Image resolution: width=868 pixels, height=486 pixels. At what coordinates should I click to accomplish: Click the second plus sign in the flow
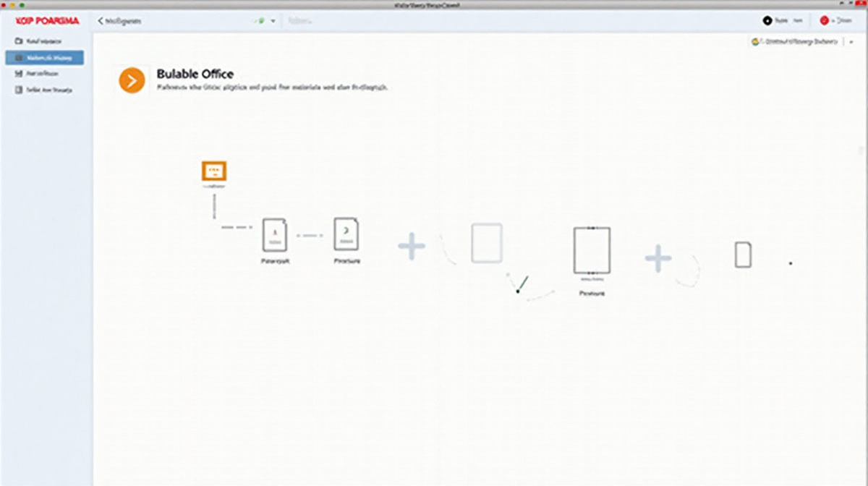[658, 257]
